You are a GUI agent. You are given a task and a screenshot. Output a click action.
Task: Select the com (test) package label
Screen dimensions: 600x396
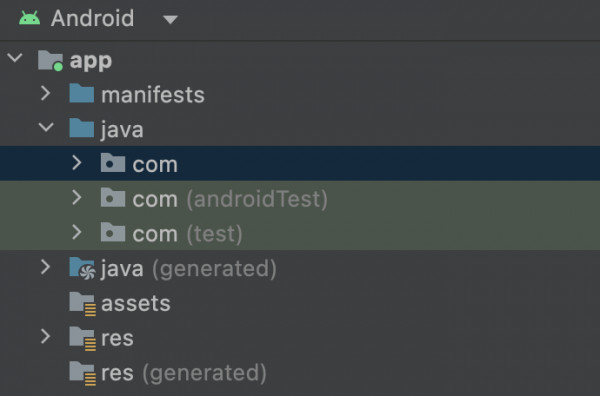(188, 234)
